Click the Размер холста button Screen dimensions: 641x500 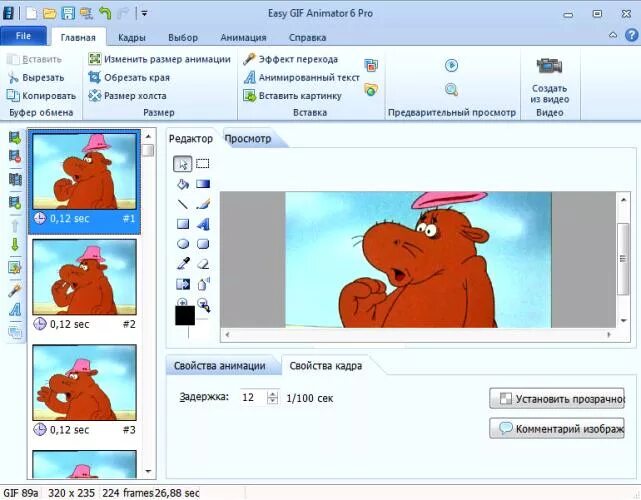coord(127,96)
